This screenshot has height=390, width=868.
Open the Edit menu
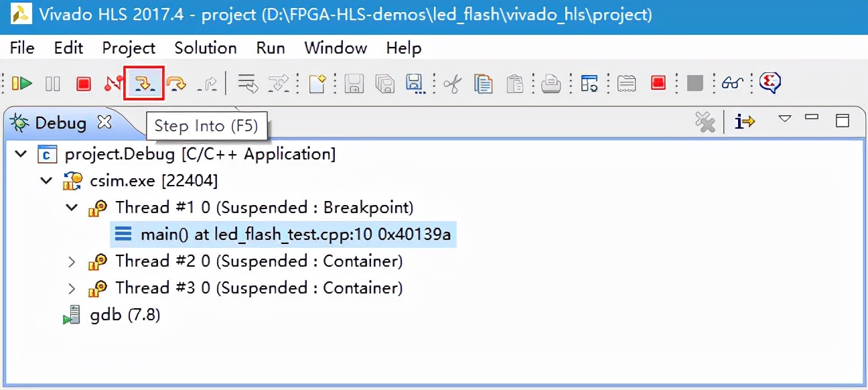click(x=68, y=48)
